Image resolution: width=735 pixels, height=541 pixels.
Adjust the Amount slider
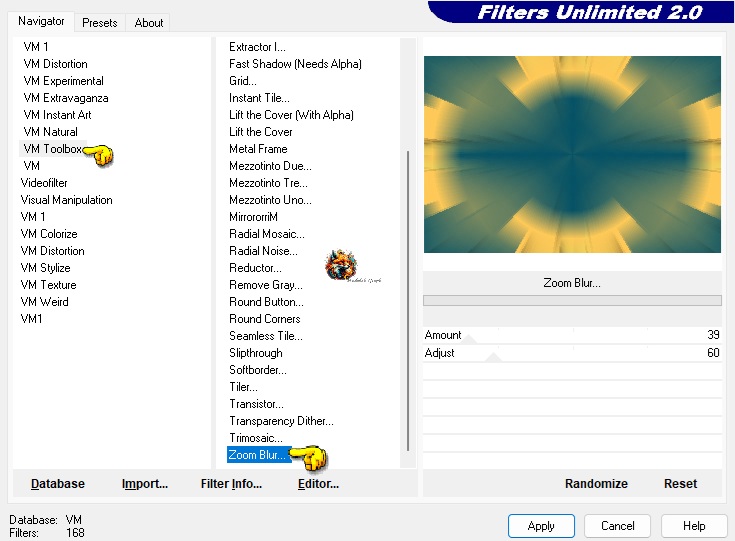[x=572, y=335]
